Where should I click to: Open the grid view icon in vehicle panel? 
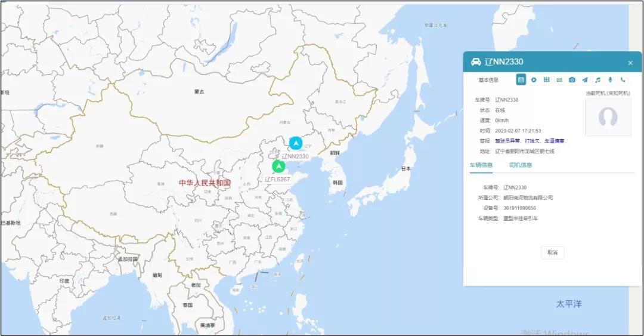point(546,79)
